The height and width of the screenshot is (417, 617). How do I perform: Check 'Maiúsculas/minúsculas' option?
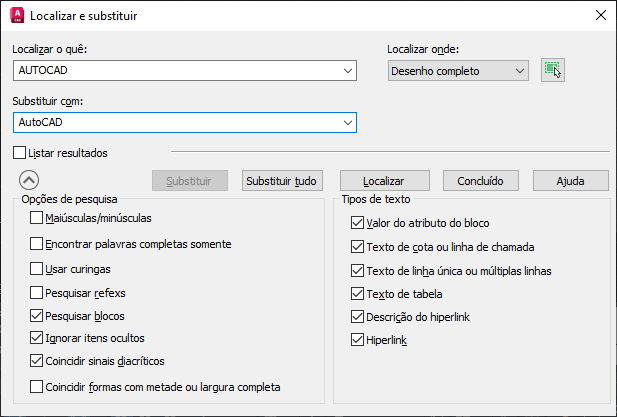[37, 217]
